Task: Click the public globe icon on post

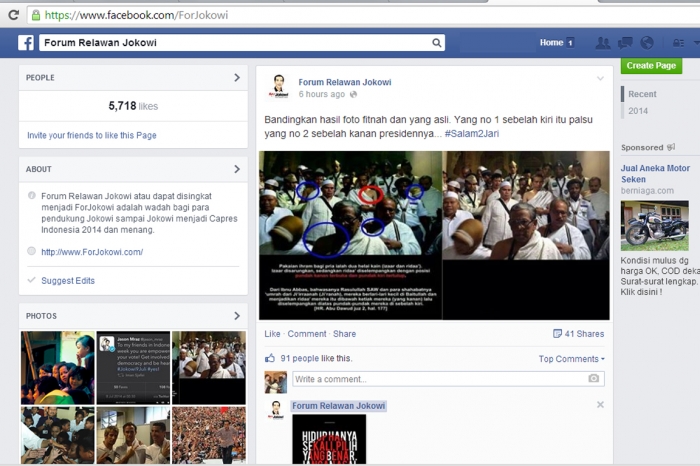Action: tap(353, 94)
